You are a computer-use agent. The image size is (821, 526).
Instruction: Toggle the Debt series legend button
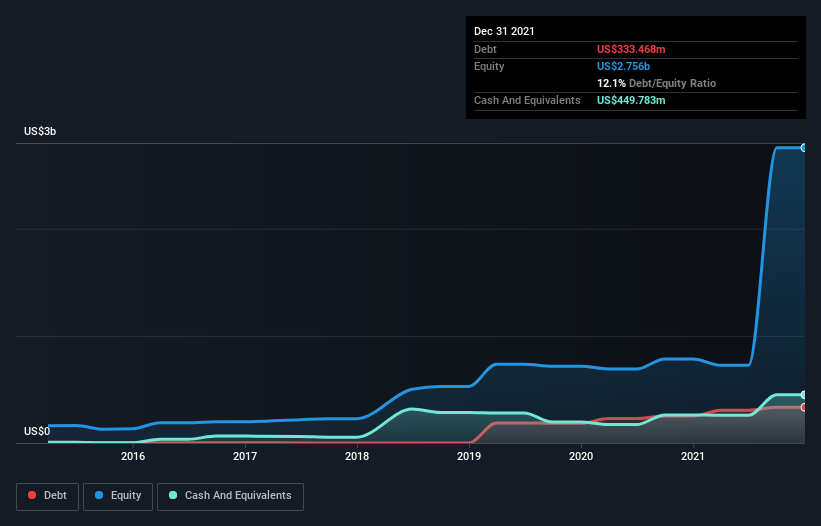pyautogui.click(x=48, y=496)
